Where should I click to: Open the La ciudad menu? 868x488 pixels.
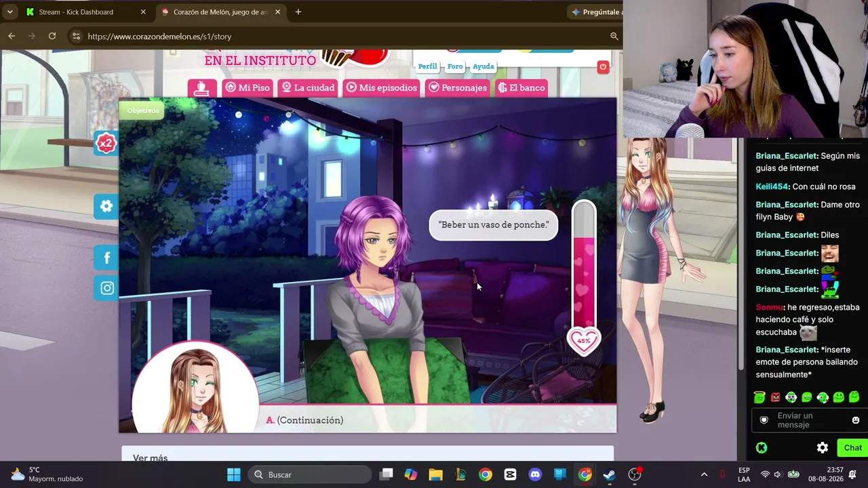309,88
